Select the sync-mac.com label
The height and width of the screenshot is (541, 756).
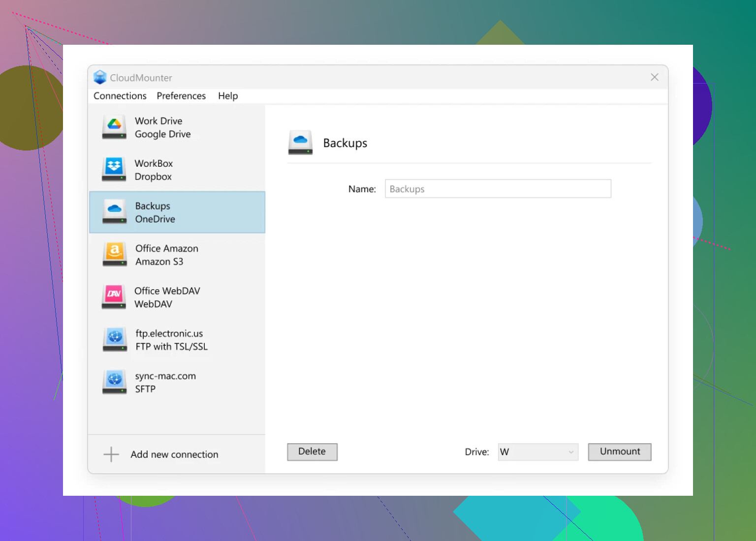coord(165,376)
